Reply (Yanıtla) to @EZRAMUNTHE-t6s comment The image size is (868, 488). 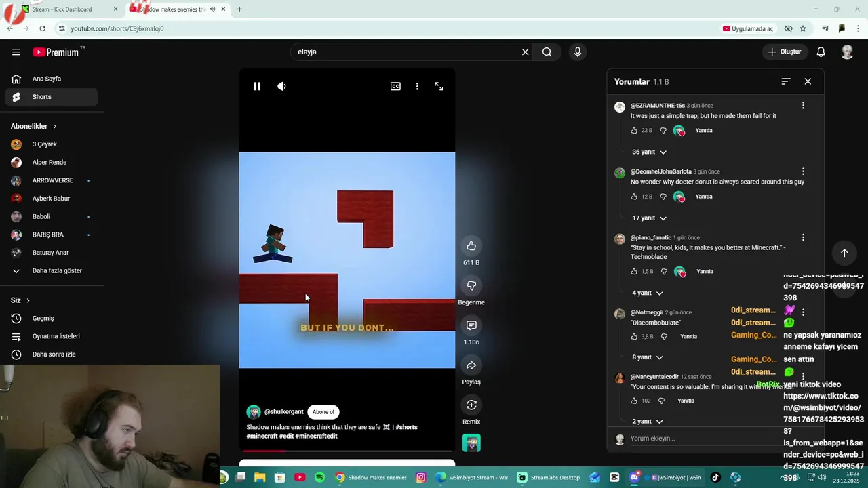pos(704,131)
